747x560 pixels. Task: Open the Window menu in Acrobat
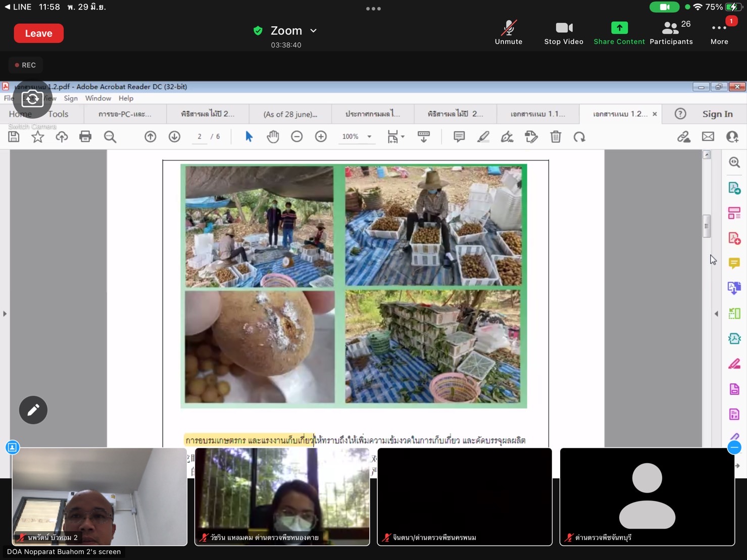[98, 98]
